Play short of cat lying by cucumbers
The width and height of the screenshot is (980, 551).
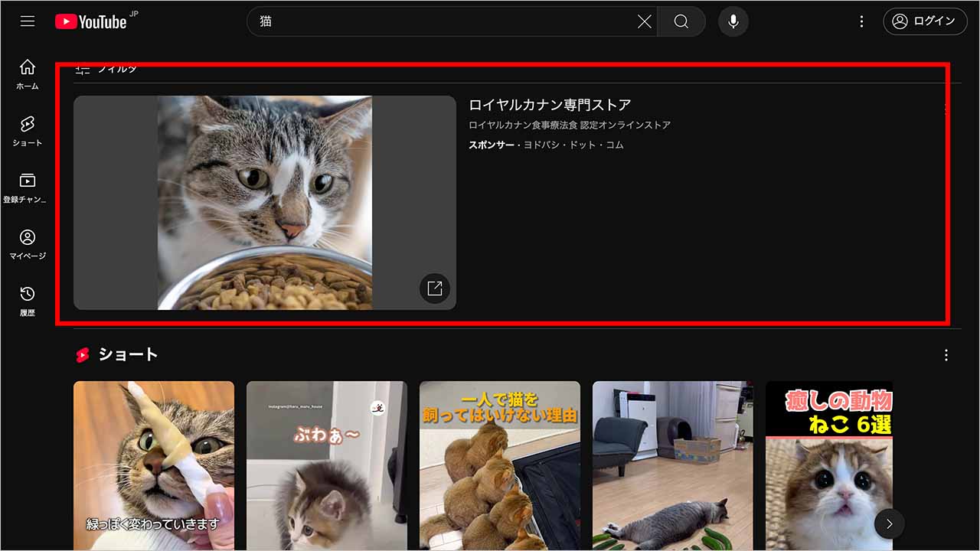point(673,465)
